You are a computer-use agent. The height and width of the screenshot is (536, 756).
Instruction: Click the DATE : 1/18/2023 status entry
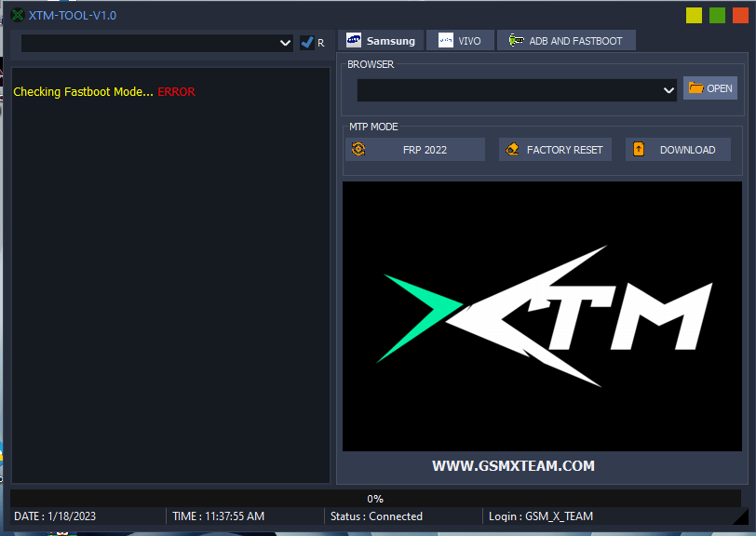55,516
